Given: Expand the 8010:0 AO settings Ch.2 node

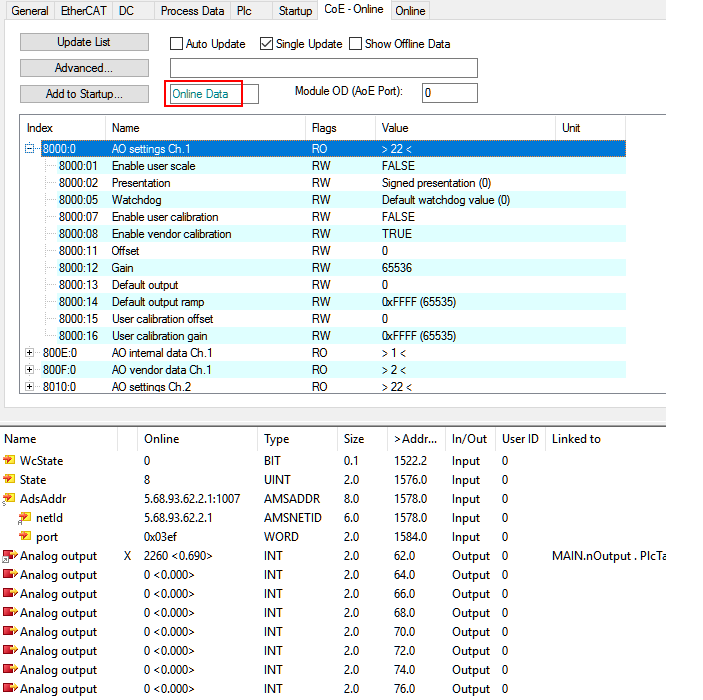Looking at the screenshot, I should [30, 387].
